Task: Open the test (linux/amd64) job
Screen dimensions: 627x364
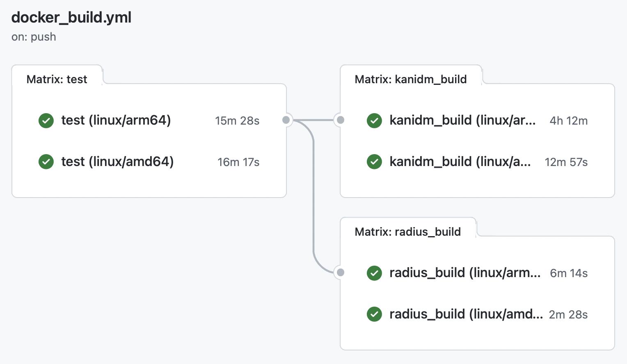Action: 117,162
